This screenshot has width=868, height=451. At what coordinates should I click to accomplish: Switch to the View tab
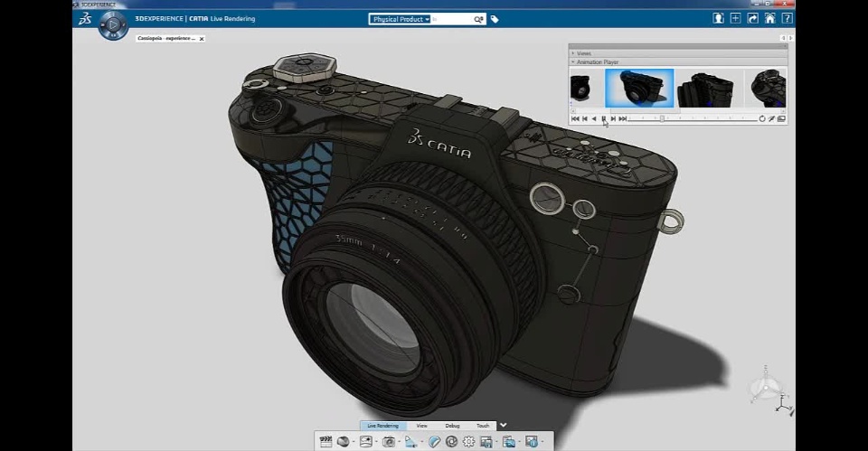coord(422,426)
